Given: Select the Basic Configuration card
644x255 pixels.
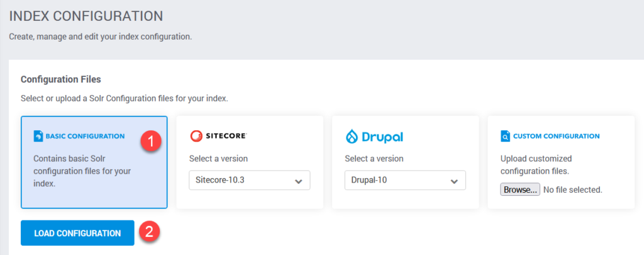Looking at the screenshot, I should (x=94, y=162).
